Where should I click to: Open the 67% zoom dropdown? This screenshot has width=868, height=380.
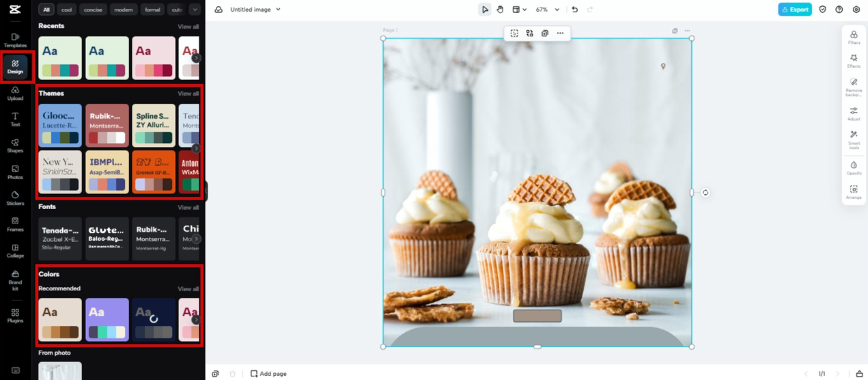coord(547,10)
